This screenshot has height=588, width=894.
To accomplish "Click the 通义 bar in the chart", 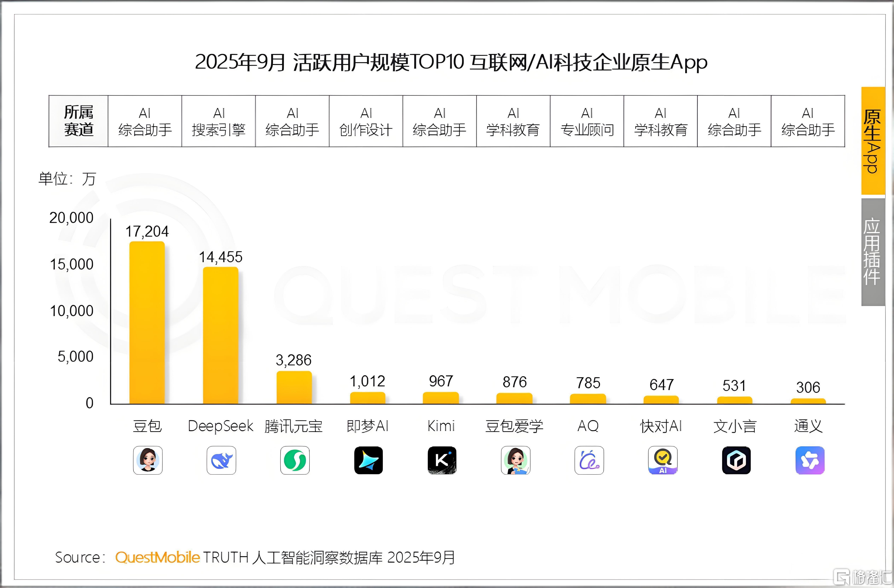I will [808, 401].
